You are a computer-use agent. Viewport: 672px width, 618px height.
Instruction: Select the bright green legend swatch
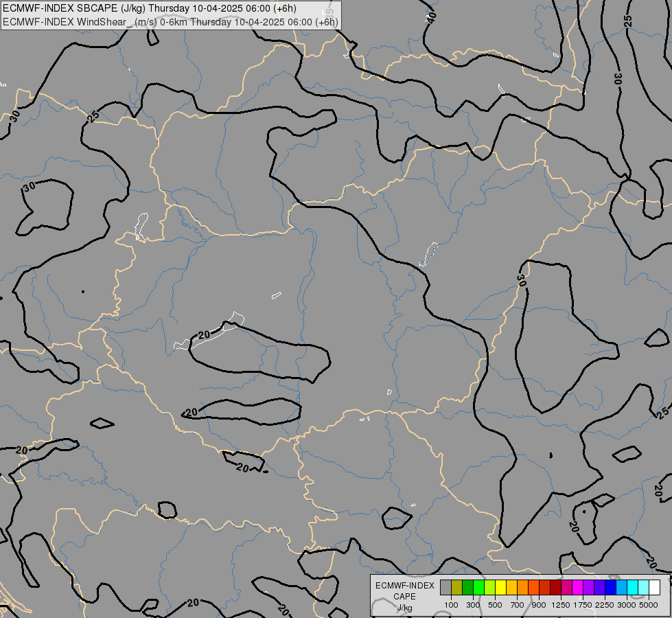478,588
